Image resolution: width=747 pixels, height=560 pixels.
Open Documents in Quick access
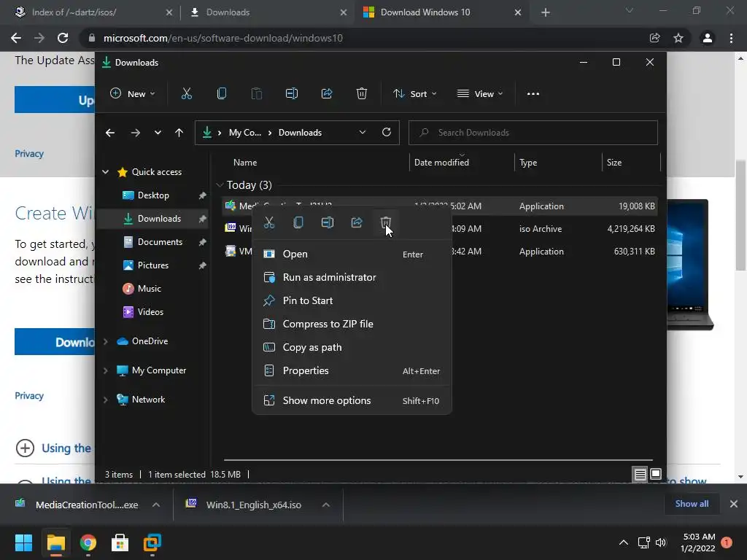click(x=160, y=242)
